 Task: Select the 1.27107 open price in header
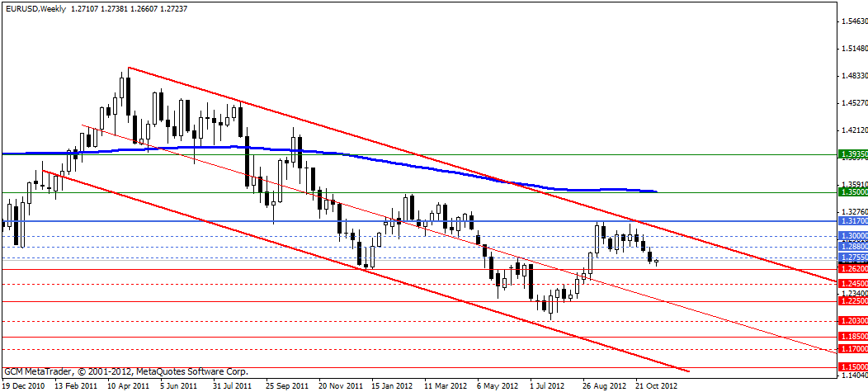85,9
